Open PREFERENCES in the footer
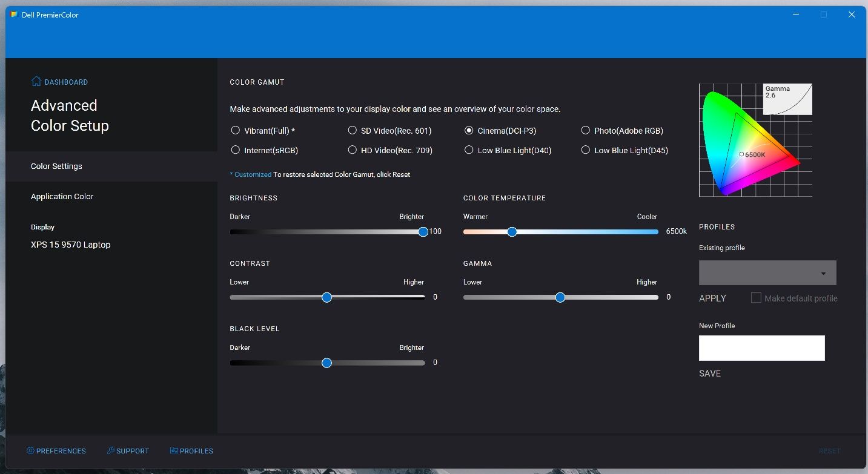This screenshot has width=868, height=474. click(x=61, y=451)
